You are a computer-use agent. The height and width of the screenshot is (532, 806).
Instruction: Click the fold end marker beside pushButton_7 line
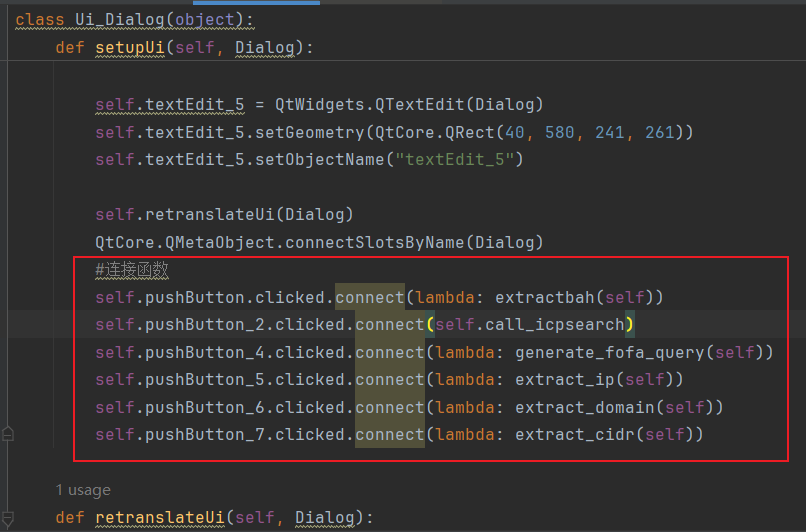tap(8, 434)
